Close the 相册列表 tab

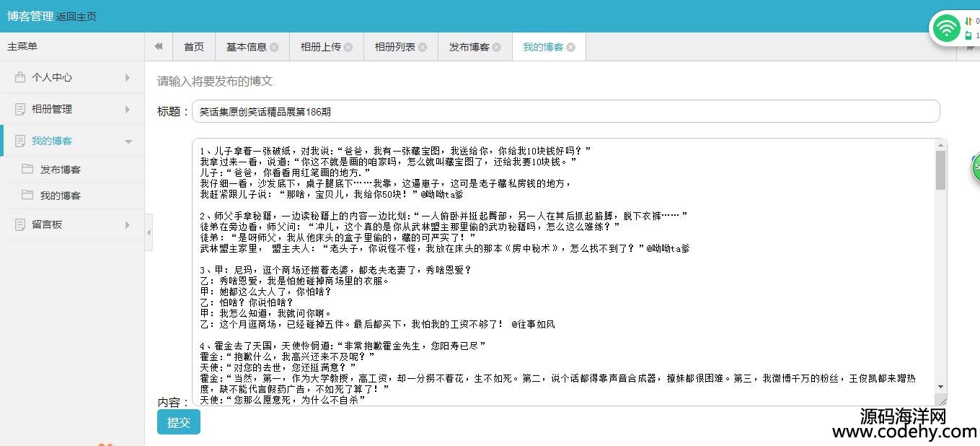[423, 47]
